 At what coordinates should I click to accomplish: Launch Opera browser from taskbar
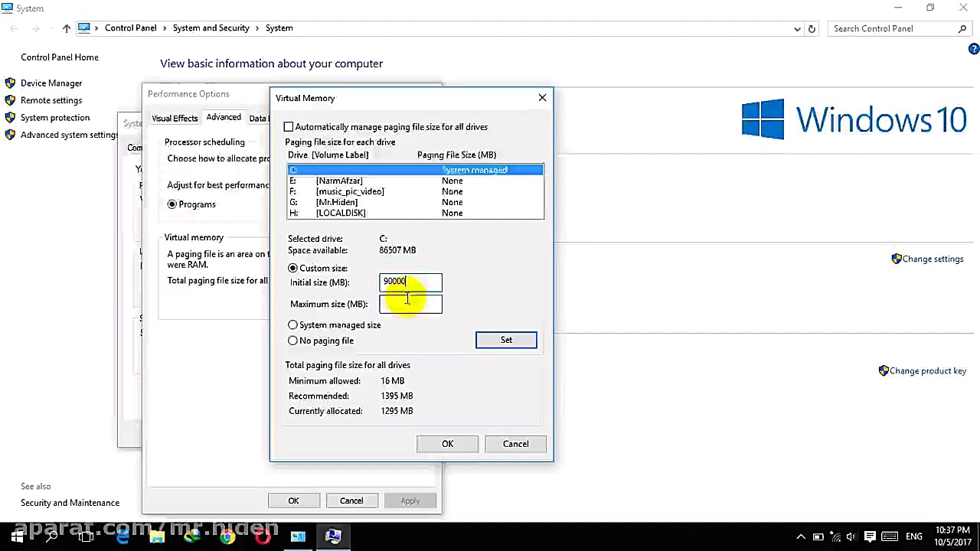[263, 536]
